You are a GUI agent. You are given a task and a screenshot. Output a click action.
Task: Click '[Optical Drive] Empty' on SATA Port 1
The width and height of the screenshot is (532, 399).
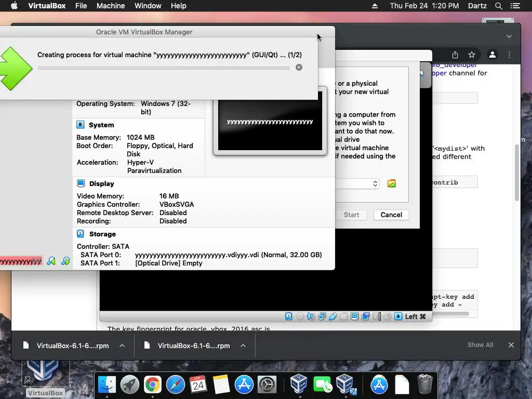(169, 263)
